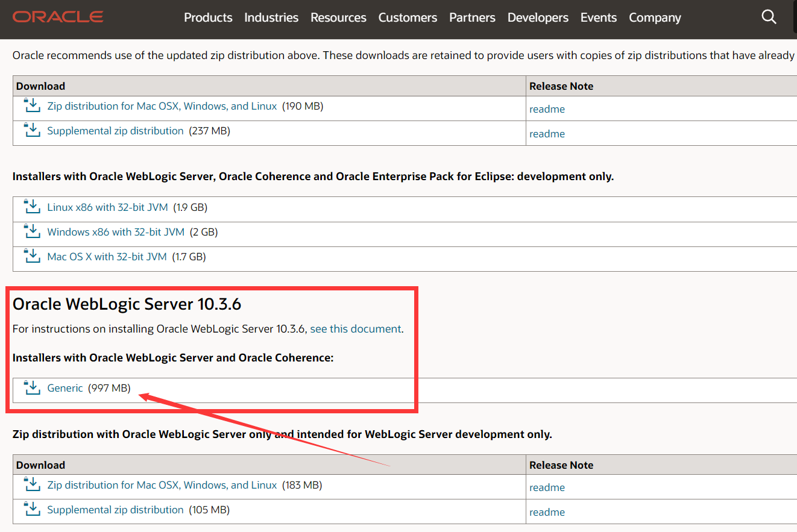This screenshot has width=797, height=532.
Task: Download Supplemental zip distribution link of 105 MB
Action: [x=115, y=510]
